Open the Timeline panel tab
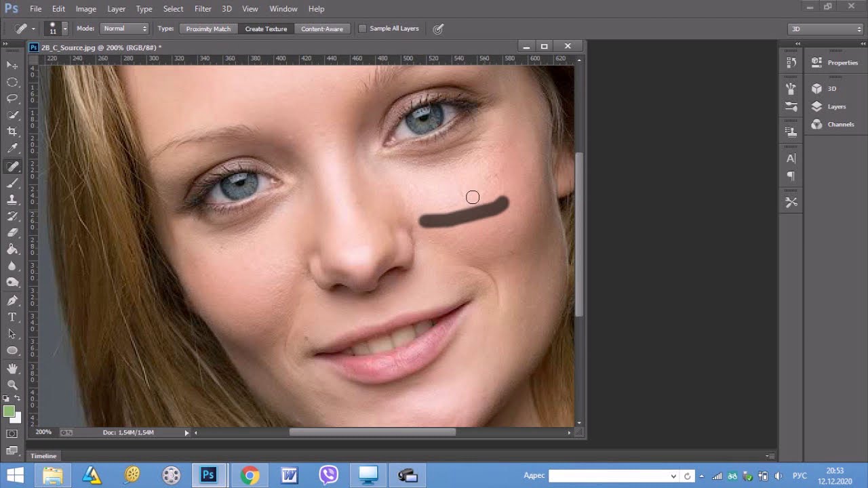Screen dimensions: 868x488 click(x=43, y=455)
